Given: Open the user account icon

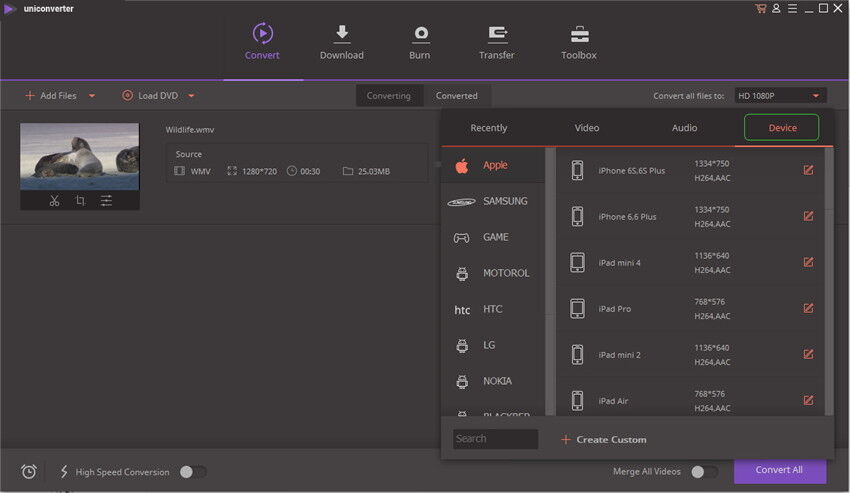Looking at the screenshot, I should click(776, 9).
